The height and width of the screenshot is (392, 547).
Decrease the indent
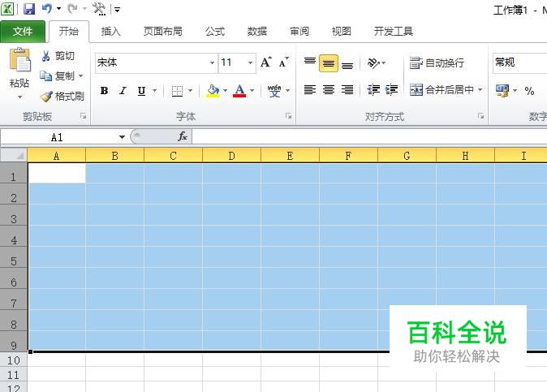click(x=373, y=90)
